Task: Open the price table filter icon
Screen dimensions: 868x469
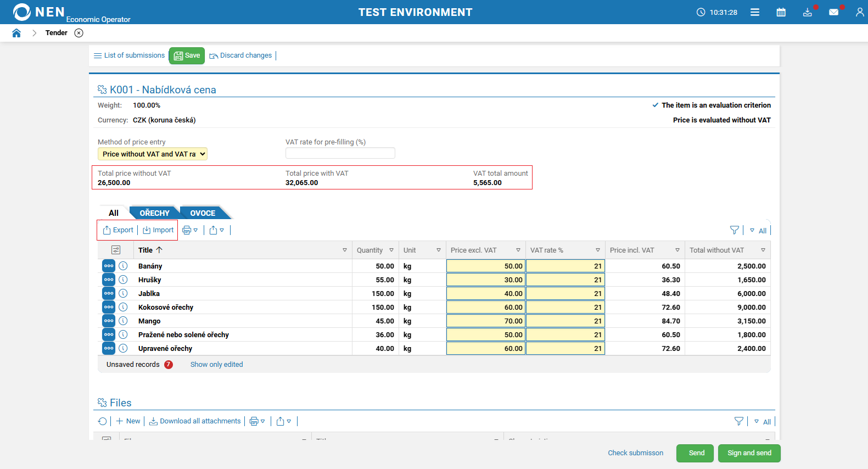Action: click(734, 230)
